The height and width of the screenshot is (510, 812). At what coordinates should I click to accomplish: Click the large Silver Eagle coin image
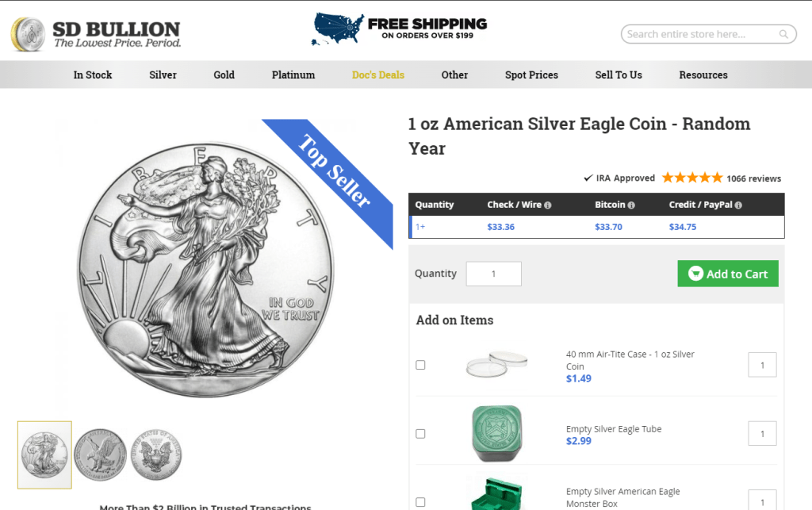pyautogui.click(x=206, y=270)
